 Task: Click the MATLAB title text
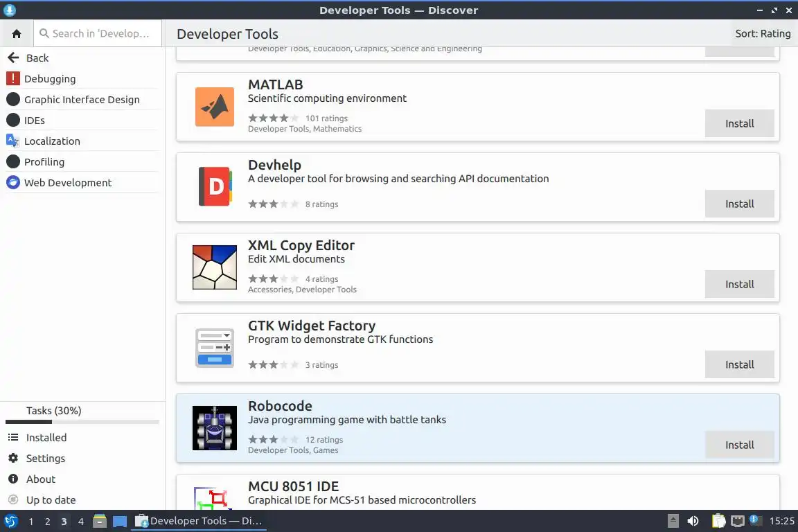tap(275, 85)
